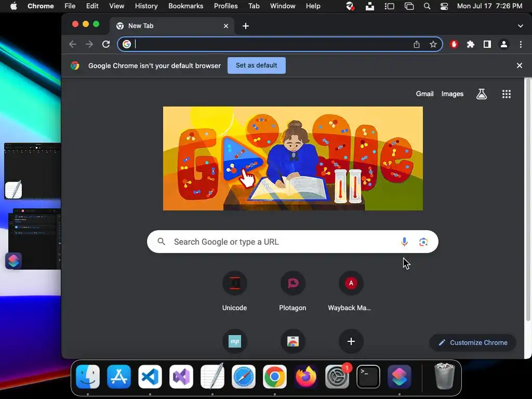Open Terminal from the Dock
The width and height of the screenshot is (532, 399).
click(368, 377)
